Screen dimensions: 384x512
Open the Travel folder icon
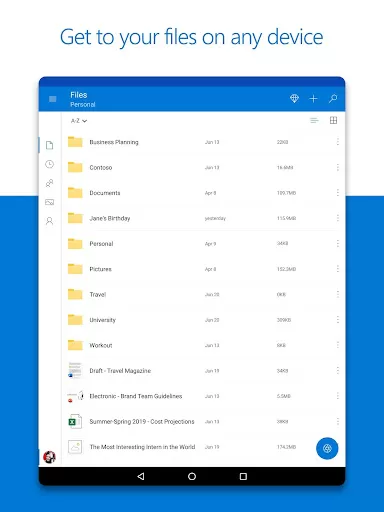click(75, 294)
